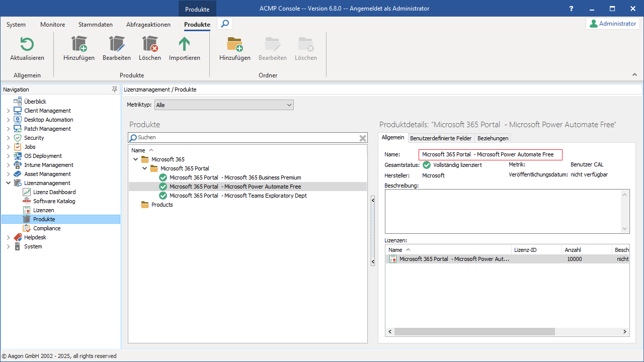
Task: Click the Aktualisieren refresh icon
Action: [27, 45]
